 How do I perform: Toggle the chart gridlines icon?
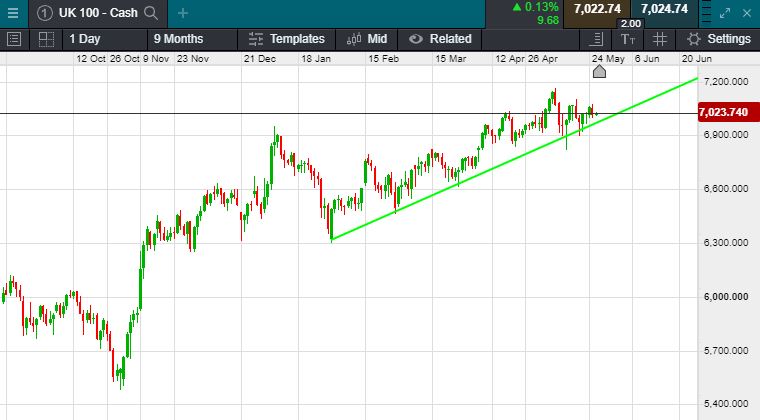pos(660,39)
